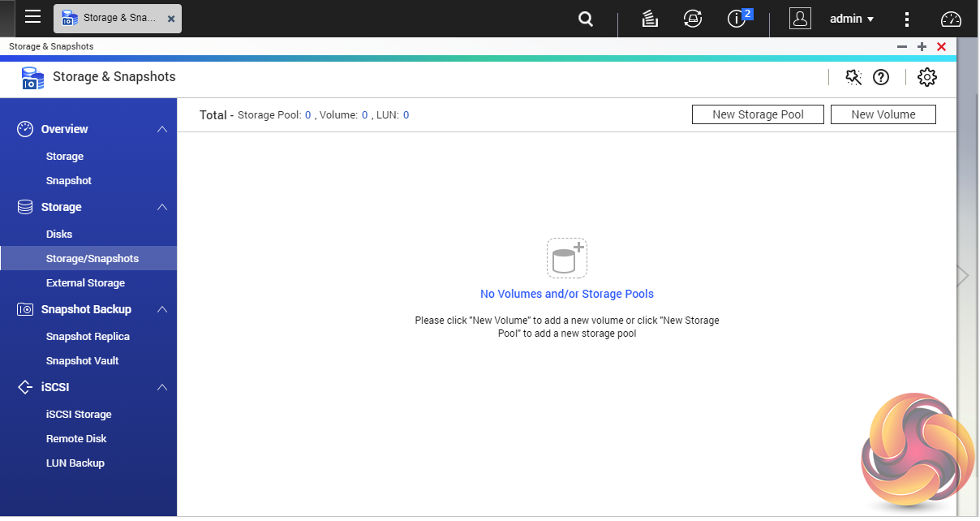Click the Overview section heading
The width and height of the screenshot is (980, 521).
pos(65,129)
